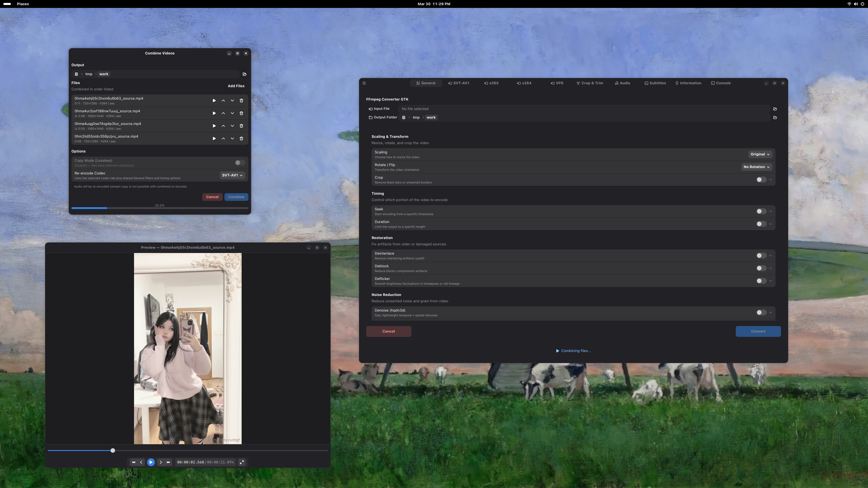Open the Scaling Original dropdown
The image size is (868, 488).
click(x=760, y=154)
